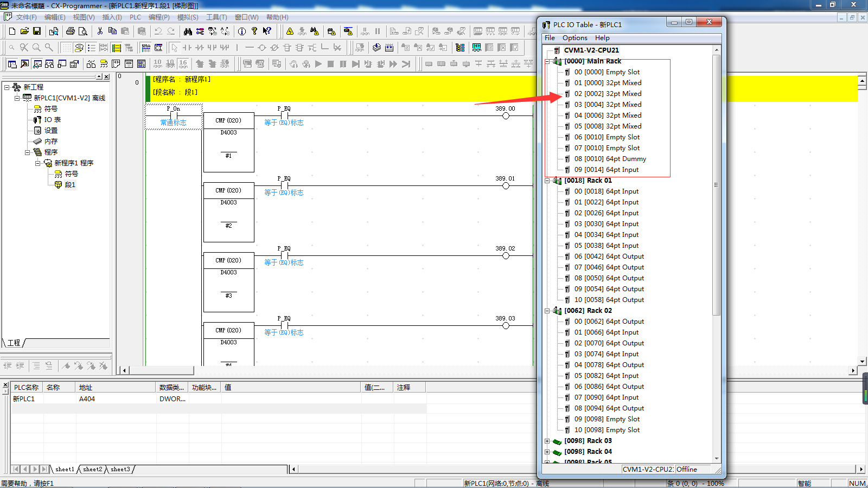
Task: Click the yellow question mark Help icon
Action: [254, 31]
